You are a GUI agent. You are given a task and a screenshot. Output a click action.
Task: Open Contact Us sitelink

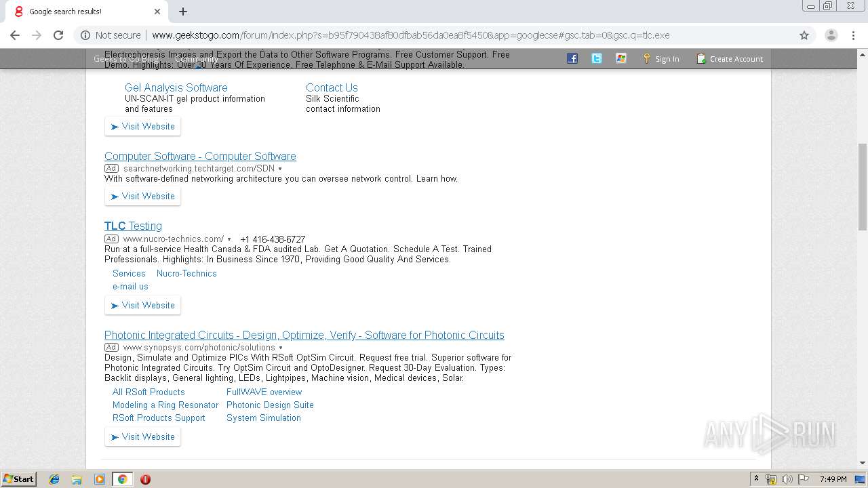(332, 87)
